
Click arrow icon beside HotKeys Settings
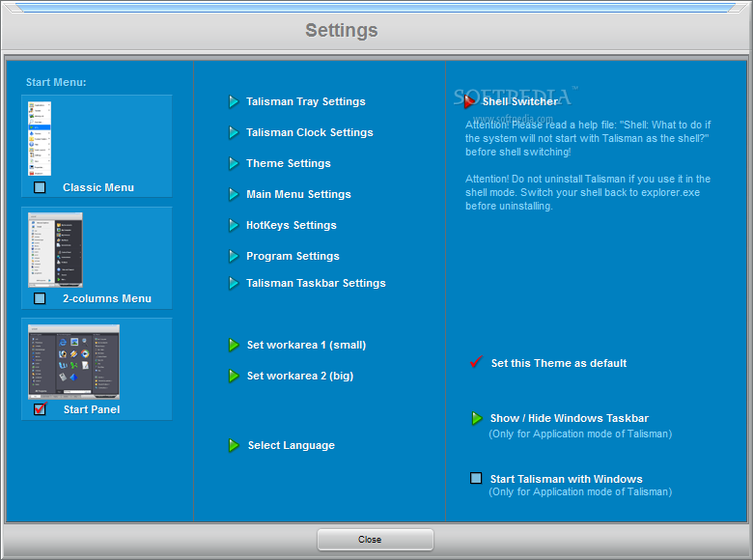[x=234, y=225]
